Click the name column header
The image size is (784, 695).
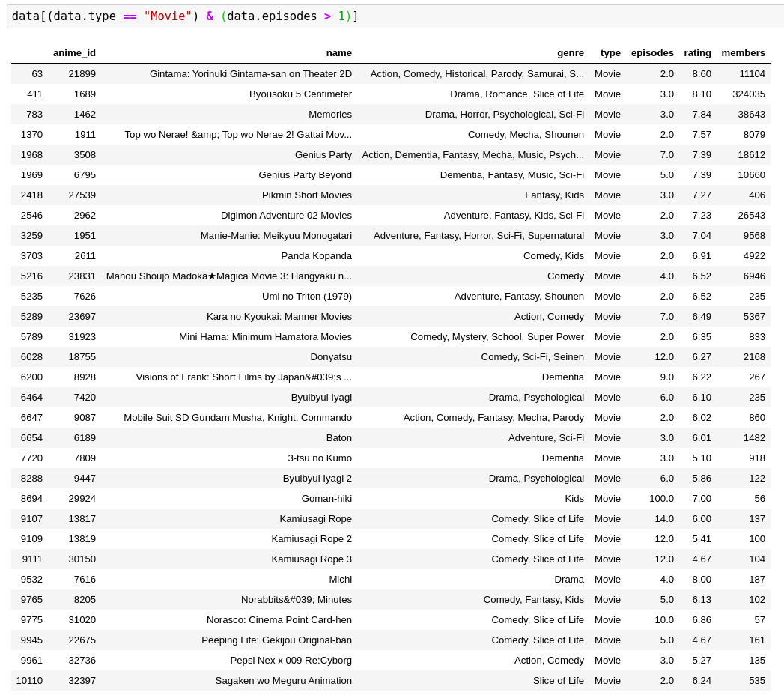pyautogui.click(x=338, y=52)
